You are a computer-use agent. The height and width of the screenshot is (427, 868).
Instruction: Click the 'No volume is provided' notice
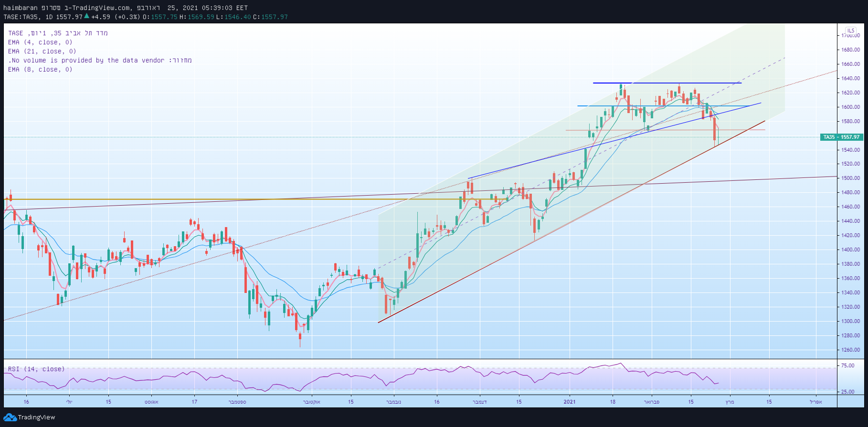(x=100, y=60)
